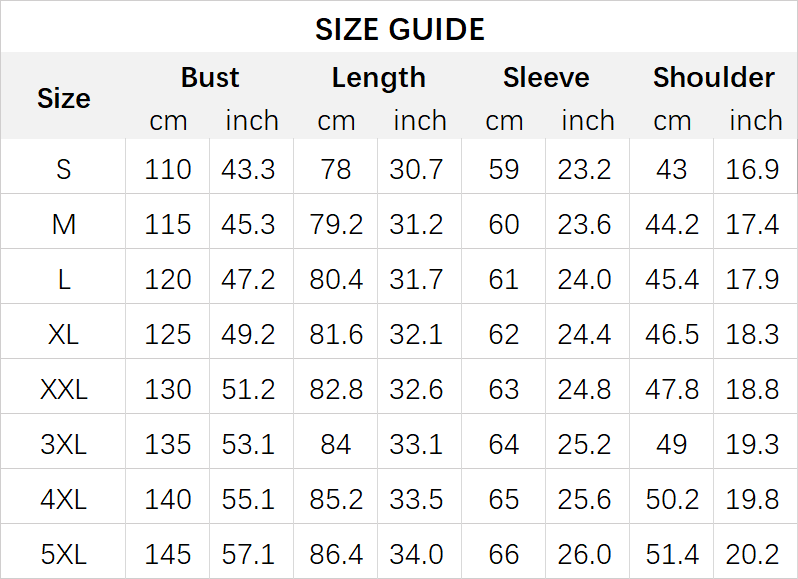The width and height of the screenshot is (798, 579).
Task: Click the Shoulder column header
Action: pyautogui.click(x=713, y=78)
